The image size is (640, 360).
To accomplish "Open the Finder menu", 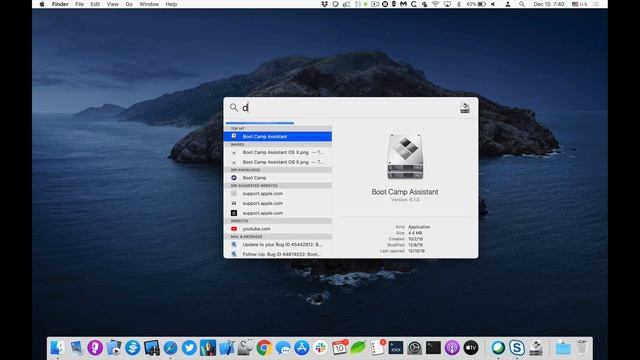I will 60,4.
